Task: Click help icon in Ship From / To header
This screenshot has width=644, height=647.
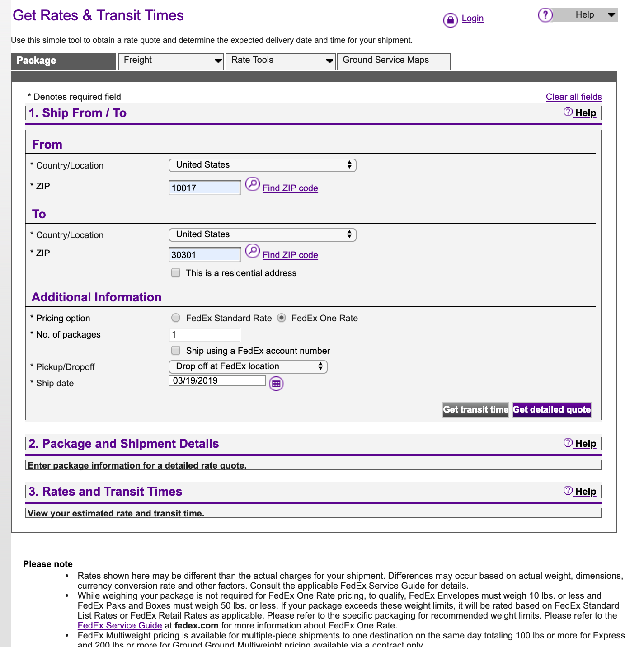Action: (x=568, y=112)
